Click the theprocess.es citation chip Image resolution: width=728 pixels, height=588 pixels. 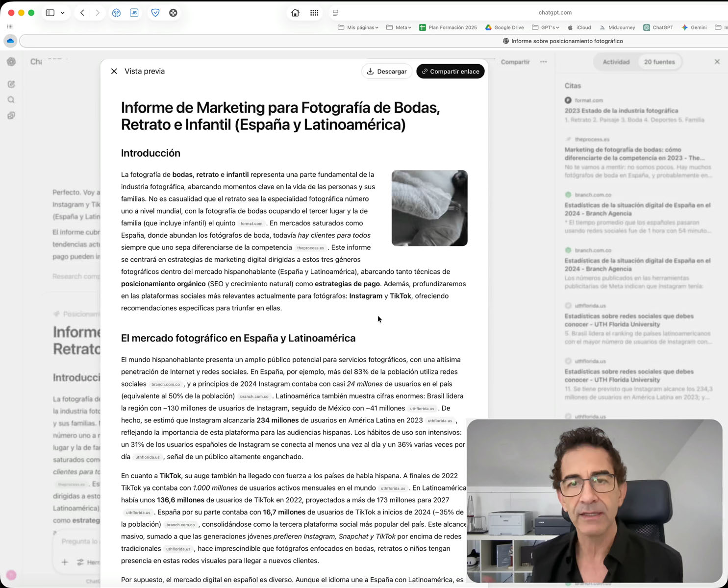(x=310, y=248)
